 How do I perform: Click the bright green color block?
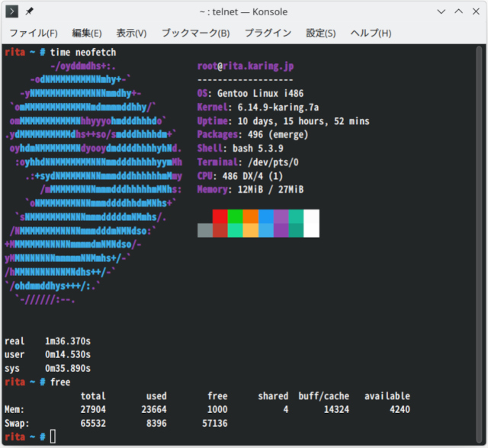(236, 216)
